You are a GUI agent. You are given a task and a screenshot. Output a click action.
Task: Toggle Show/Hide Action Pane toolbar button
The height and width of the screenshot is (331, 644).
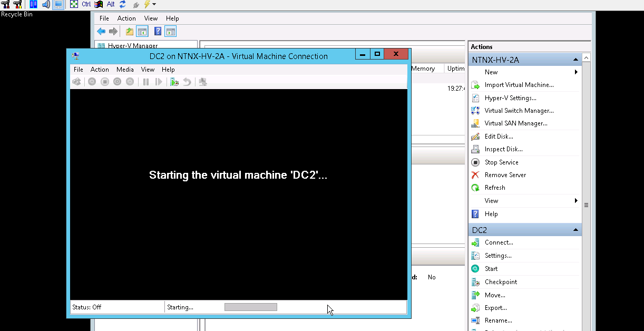point(170,32)
